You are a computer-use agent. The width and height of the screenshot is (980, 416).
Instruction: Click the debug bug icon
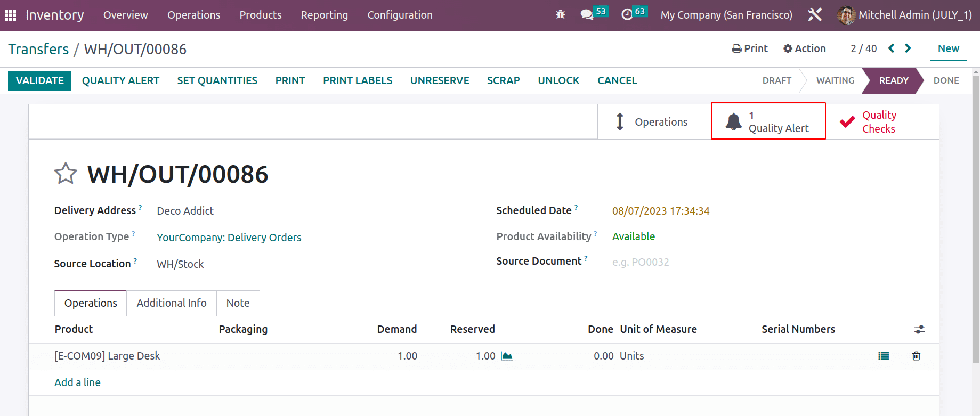pos(560,15)
